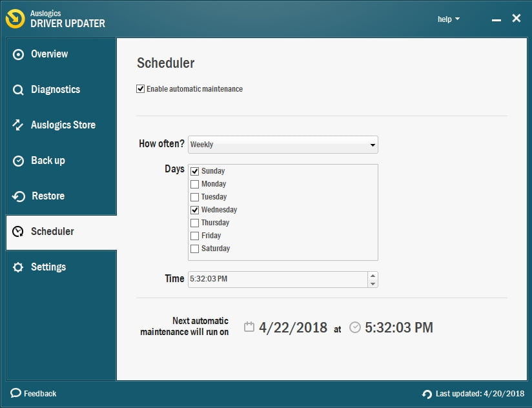Screen dimensions: 532x408
Task: Click the Overview target icon
Action: 18,54
